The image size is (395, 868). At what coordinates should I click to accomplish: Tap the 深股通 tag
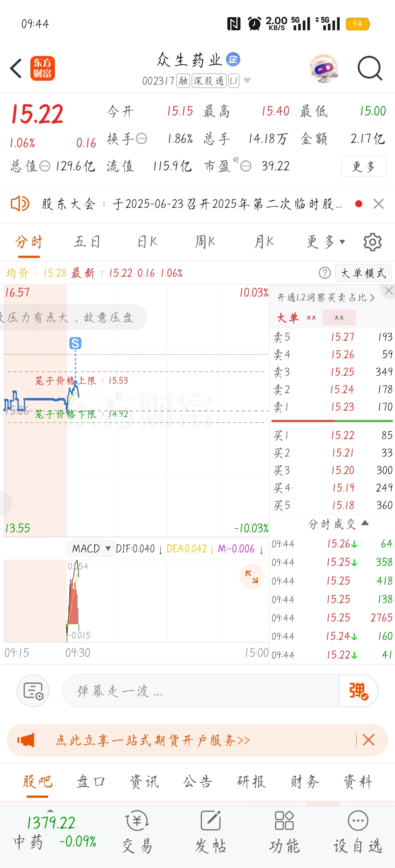209,81
